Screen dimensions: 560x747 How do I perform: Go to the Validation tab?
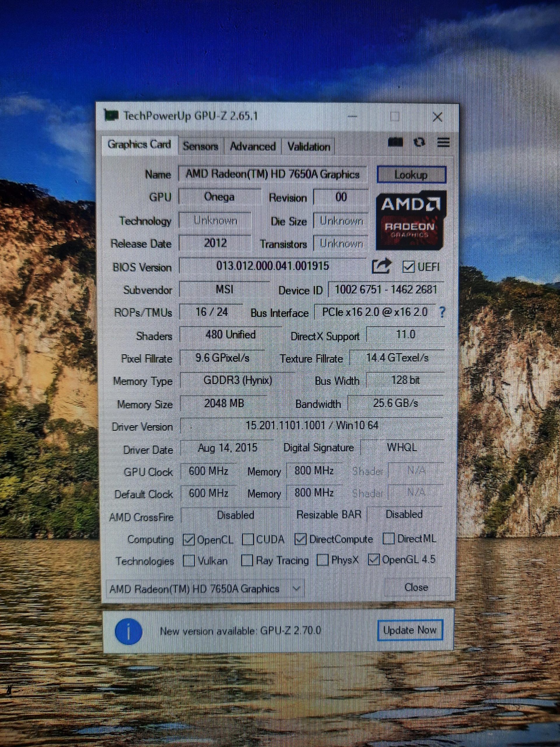[309, 146]
